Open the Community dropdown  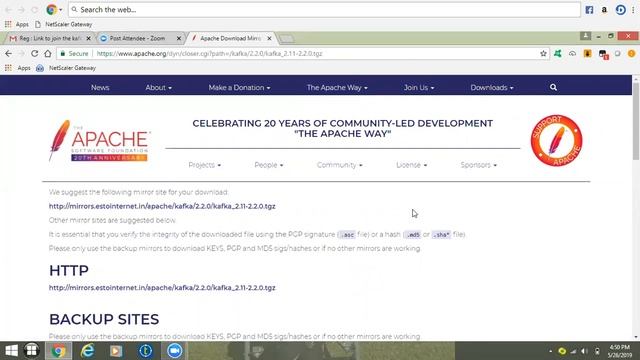coord(340,165)
